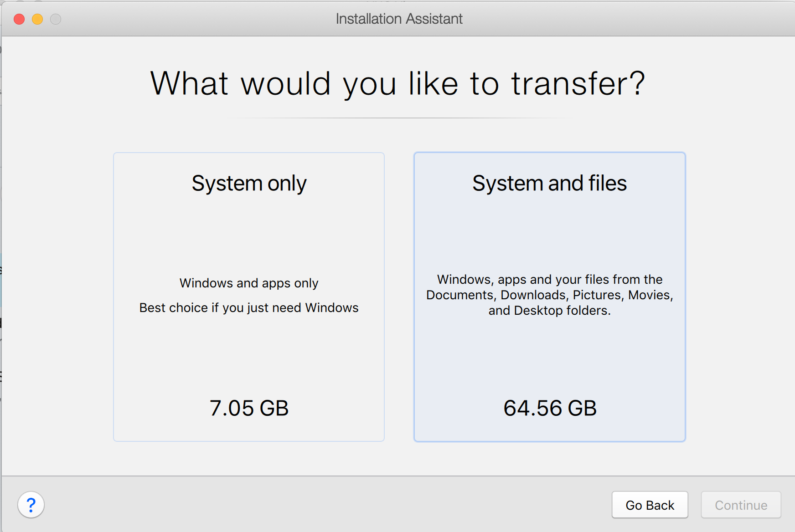795x532 pixels.
Task: Click the 64.56 GB size label
Action: (550, 408)
